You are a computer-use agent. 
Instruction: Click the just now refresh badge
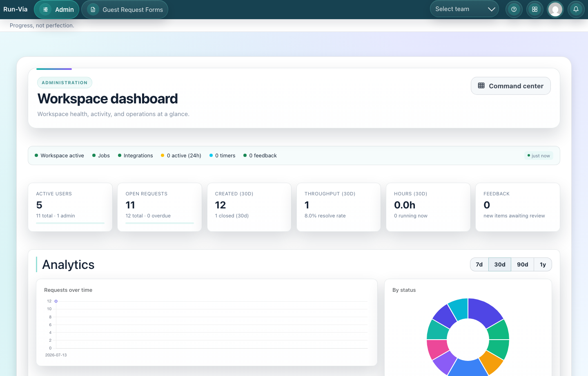pyautogui.click(x=539, y=156)
